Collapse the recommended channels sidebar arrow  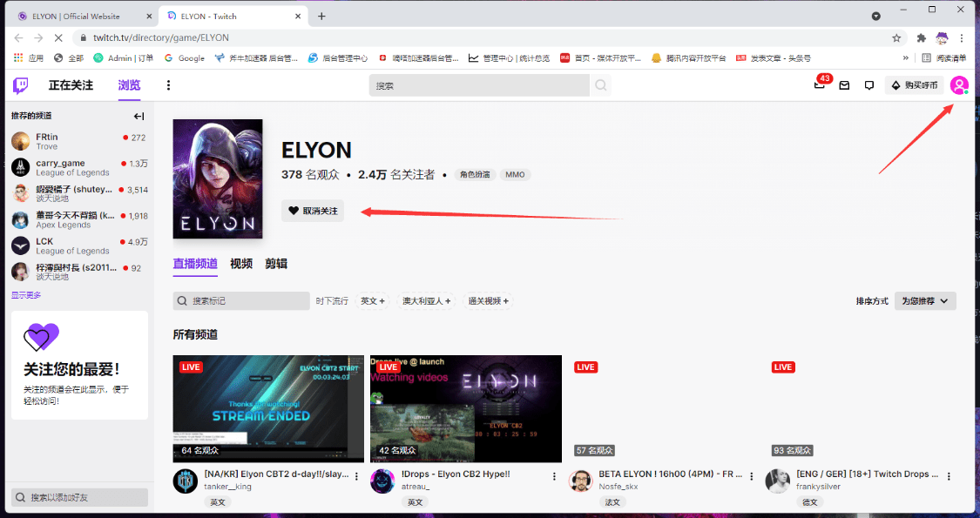coord(139,116)
